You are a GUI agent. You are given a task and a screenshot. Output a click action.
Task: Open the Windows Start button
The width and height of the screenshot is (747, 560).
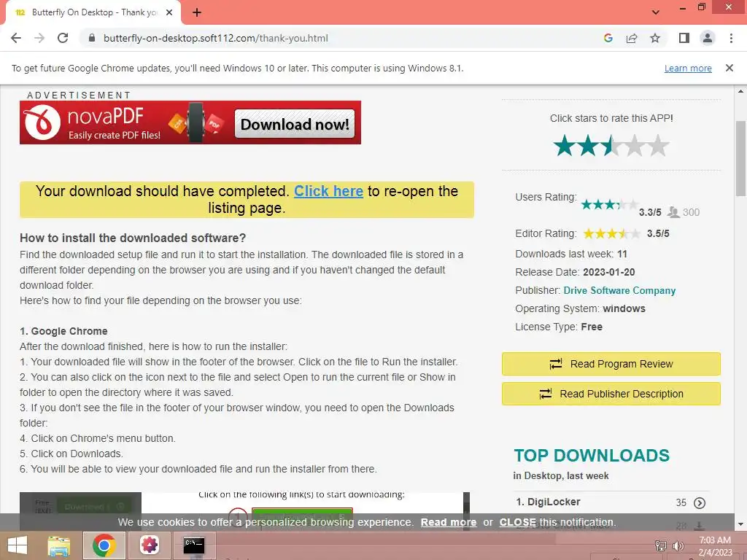coord(18,545)
